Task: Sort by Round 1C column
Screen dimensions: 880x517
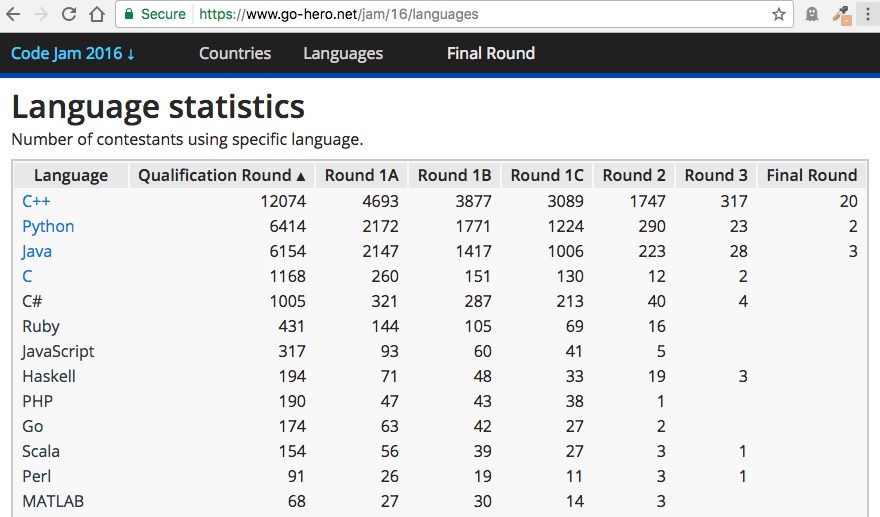Action: [x=547, y=175]
